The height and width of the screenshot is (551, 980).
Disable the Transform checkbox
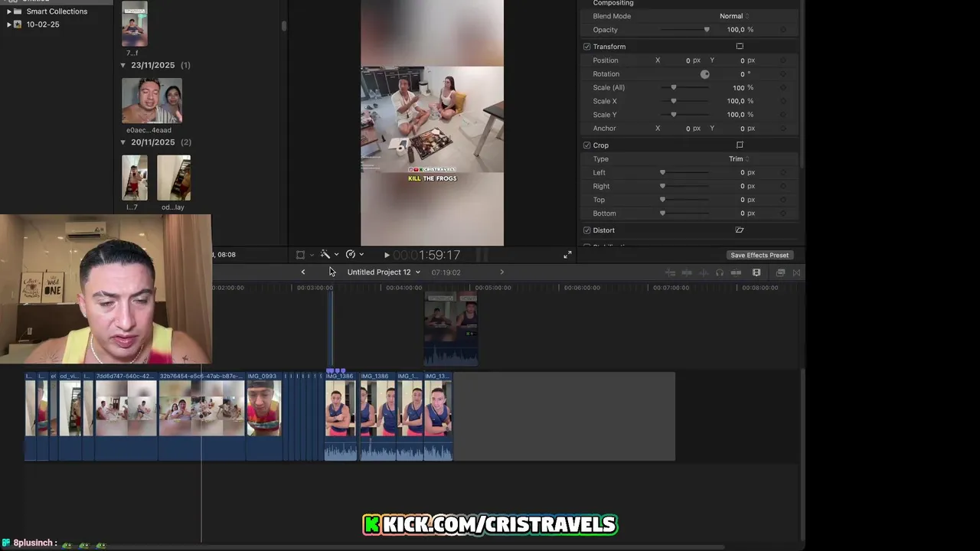click(x=587, y=47)
